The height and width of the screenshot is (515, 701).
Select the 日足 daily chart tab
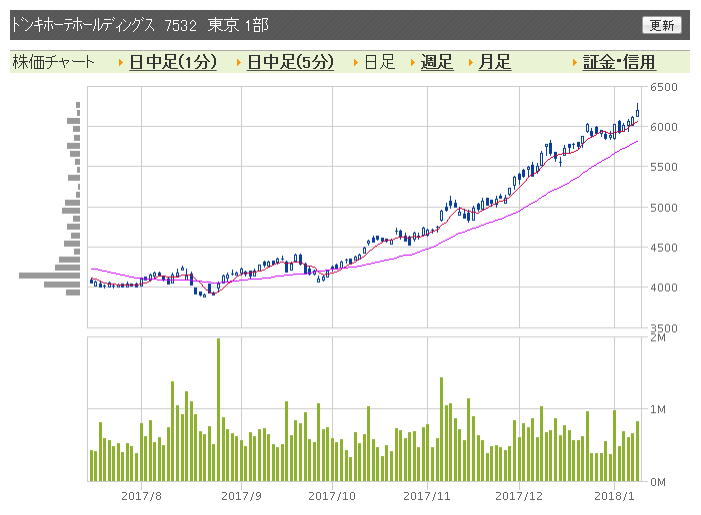[380, 62]
